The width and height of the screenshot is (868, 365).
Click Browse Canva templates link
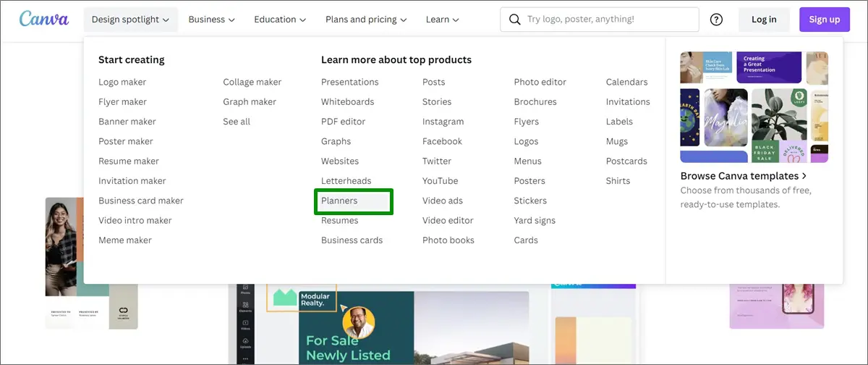(x=744, y=176)
